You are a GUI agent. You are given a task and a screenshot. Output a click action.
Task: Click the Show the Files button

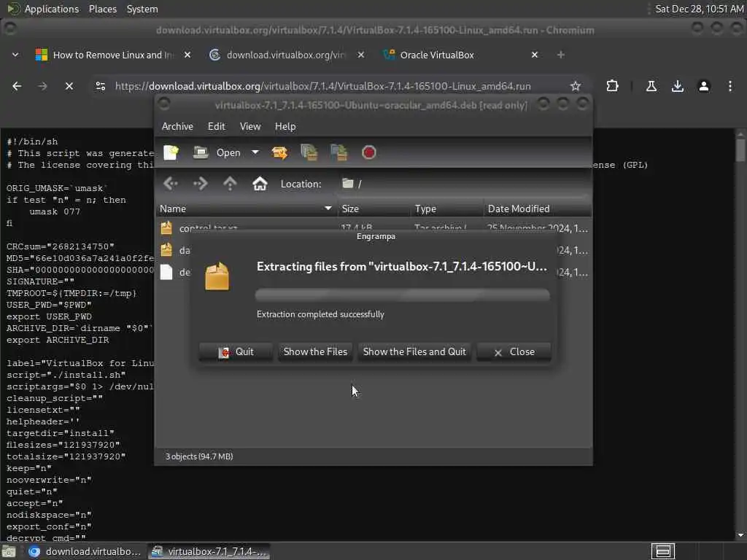coord(315,352)
